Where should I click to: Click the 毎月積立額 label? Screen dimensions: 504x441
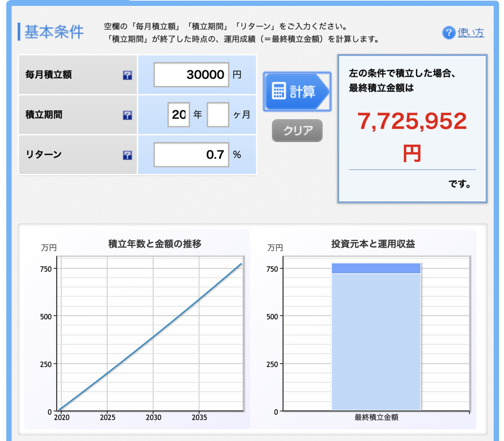[48, 75]
